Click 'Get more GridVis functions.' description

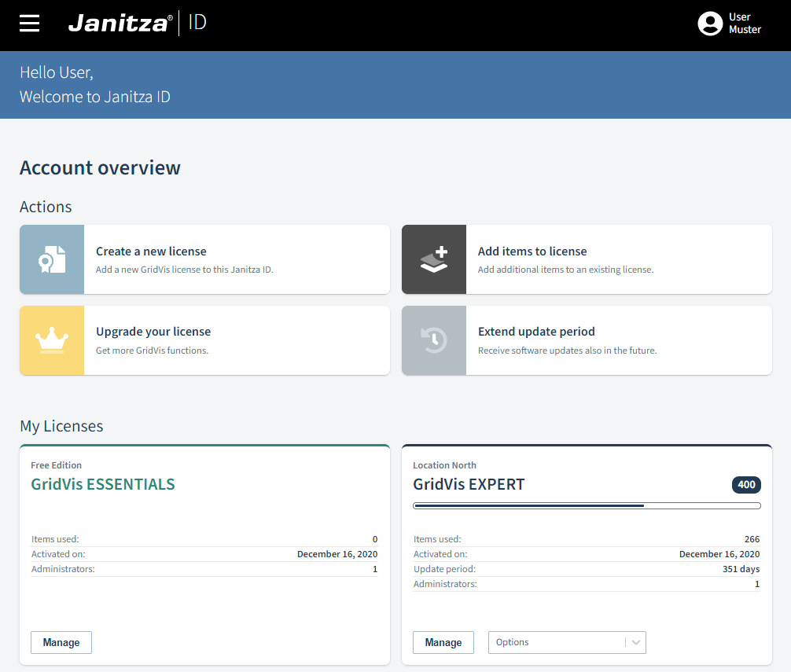pos(152,351)
